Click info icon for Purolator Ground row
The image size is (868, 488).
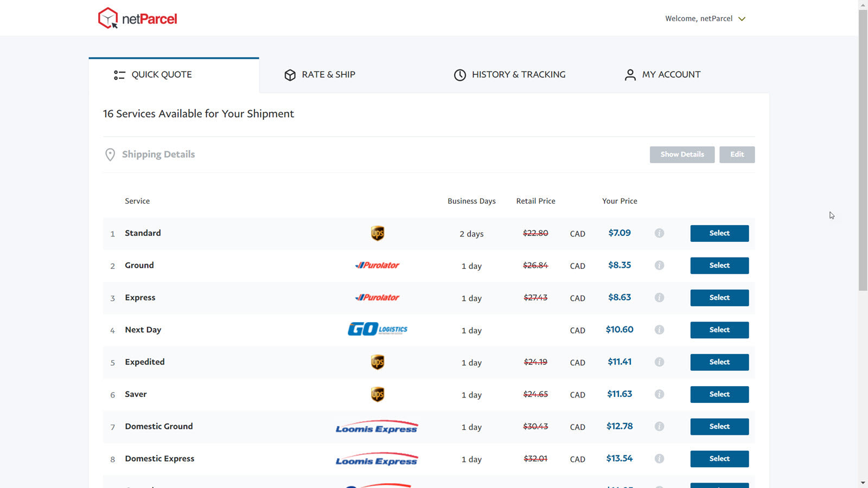click(x=659, y=265)
